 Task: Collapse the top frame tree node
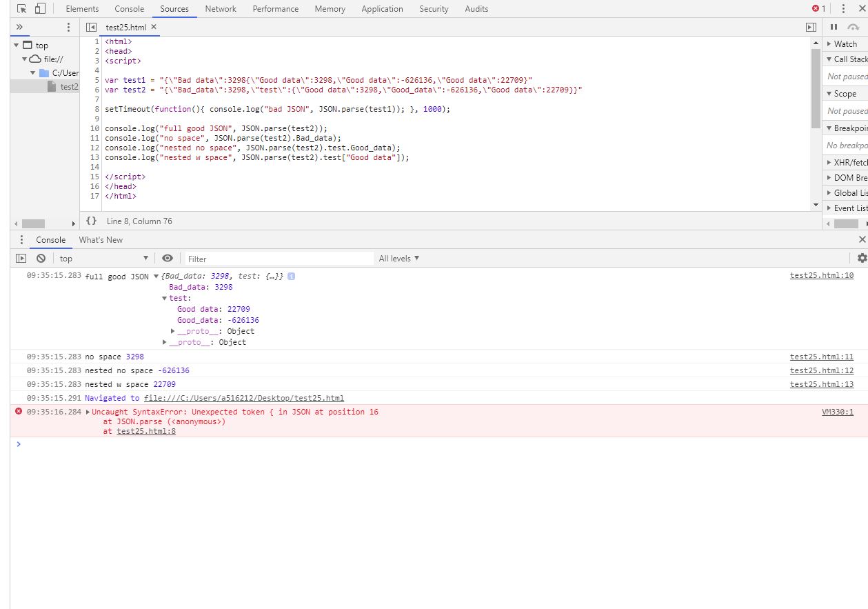click(17, 45)
